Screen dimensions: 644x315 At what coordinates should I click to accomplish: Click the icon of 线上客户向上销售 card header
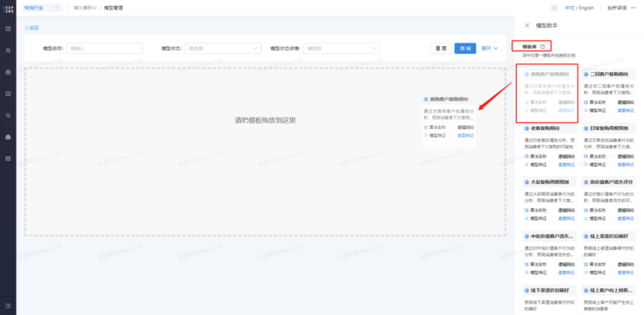586,291
